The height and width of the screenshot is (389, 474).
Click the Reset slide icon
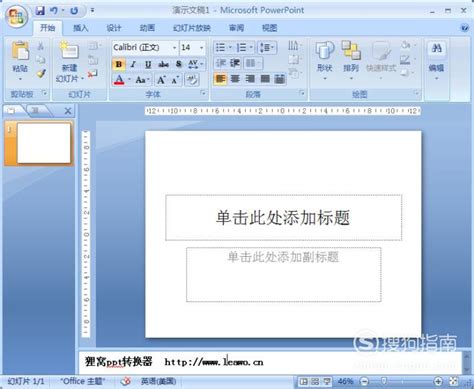[93, 60]
